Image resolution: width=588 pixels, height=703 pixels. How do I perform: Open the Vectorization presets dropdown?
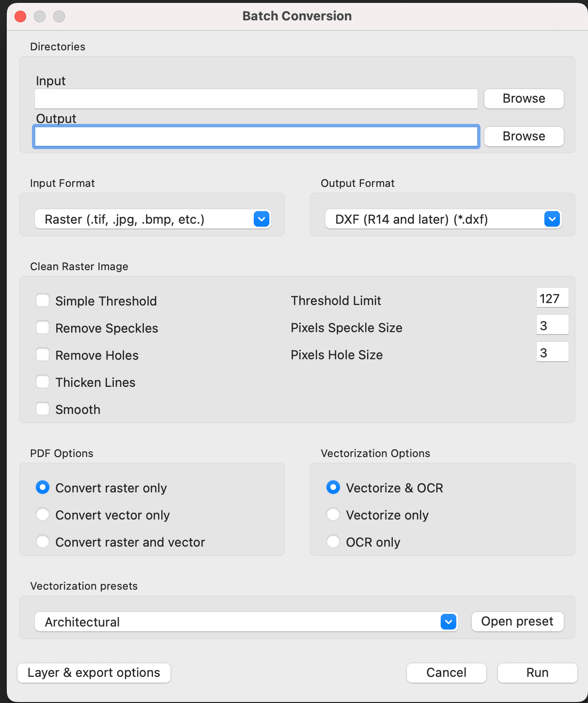tap(447, 622)
